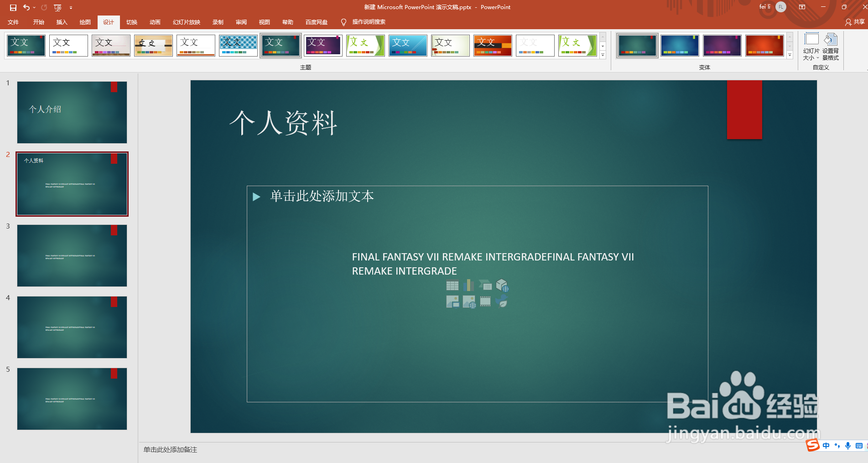The image size is (868, 463).
Task: Save the presentation with the floppy disk icon
Action: 13,7
